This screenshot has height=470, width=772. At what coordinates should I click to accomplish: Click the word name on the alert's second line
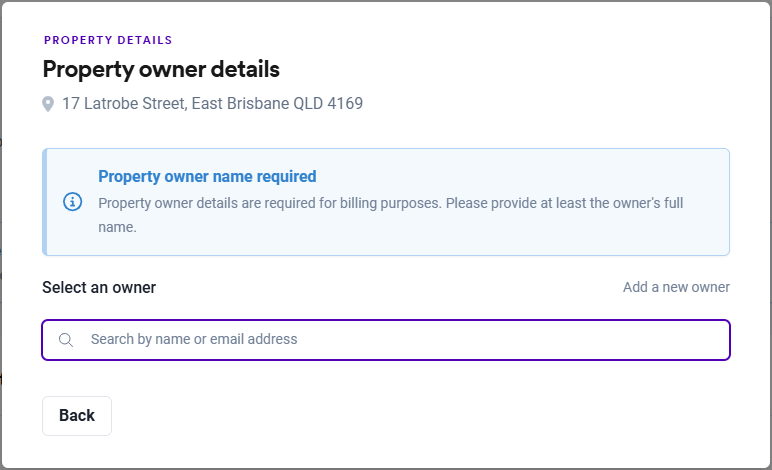117,227
